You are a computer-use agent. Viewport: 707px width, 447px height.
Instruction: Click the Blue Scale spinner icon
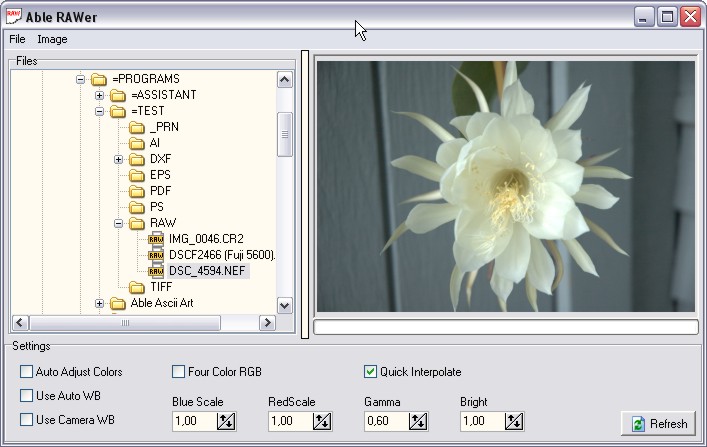226,422
